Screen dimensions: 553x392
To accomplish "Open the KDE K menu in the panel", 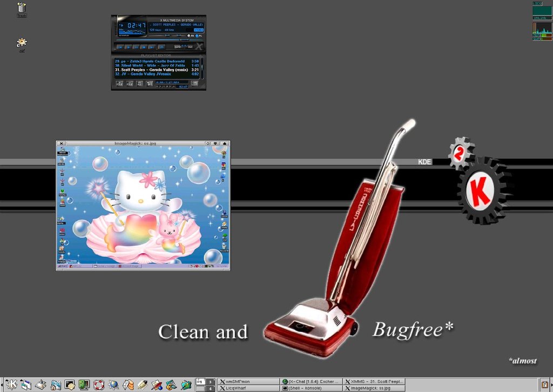I will point(11,384).
